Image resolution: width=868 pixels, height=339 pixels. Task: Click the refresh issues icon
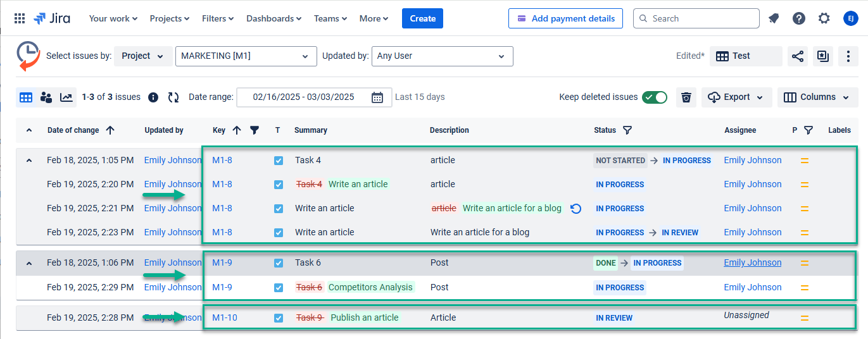point(173,97)
